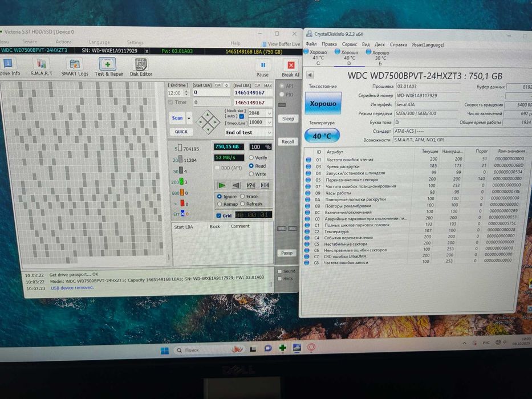
Task: Select the E: disk status icon
Action: (x=368, y=52)
